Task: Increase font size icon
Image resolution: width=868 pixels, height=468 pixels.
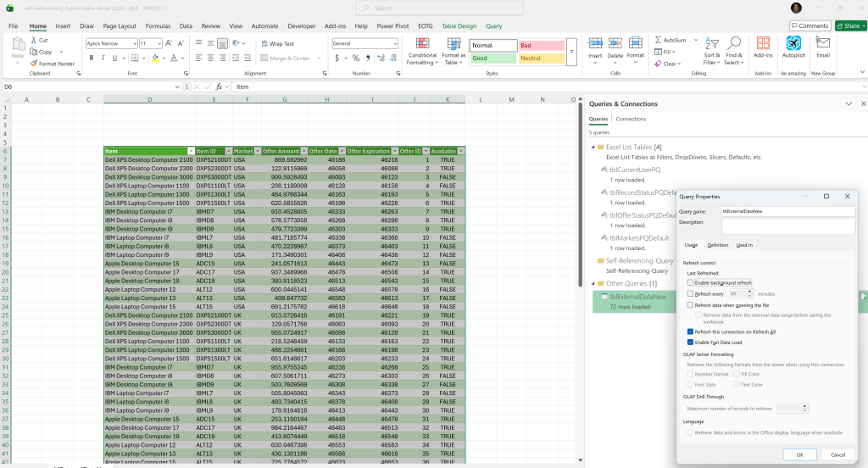Action: pyautogui.click(x=169, y=43)
